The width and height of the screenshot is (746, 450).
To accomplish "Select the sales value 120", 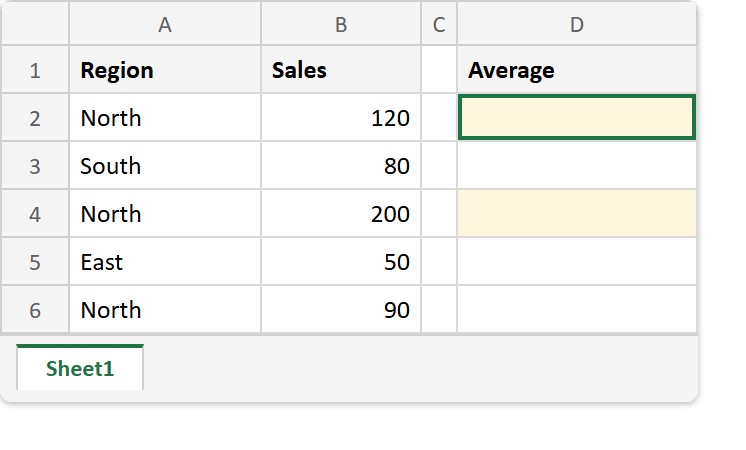I will 341,117.
